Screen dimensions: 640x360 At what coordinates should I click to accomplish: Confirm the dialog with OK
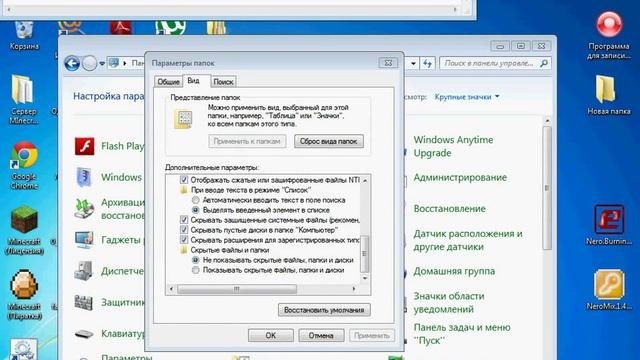pyautogui.click(x=271, y=336)
